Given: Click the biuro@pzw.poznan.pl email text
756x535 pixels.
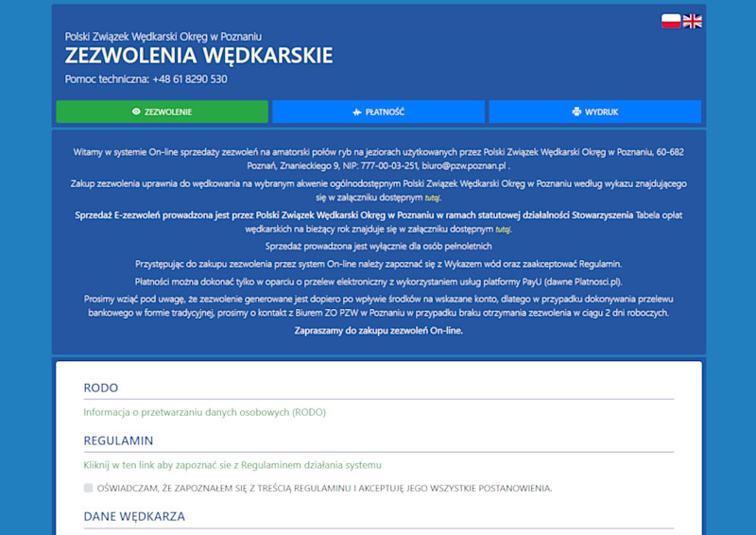Looking at the screenshot, I should [464, 165].
